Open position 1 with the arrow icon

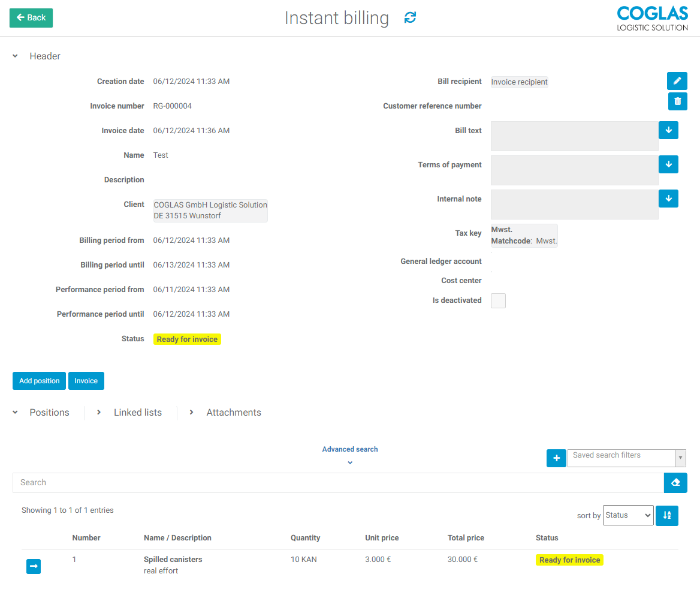point(34,566)
